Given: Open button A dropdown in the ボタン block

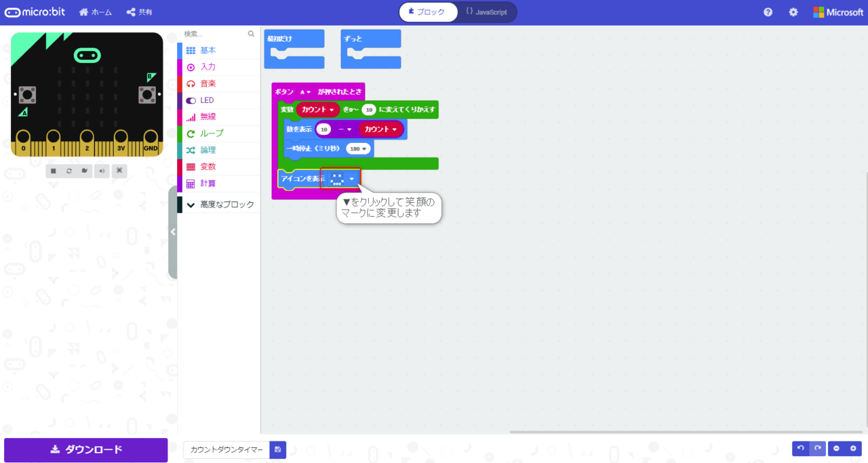Looking at the screenshot, I should [x=304, y=92].
